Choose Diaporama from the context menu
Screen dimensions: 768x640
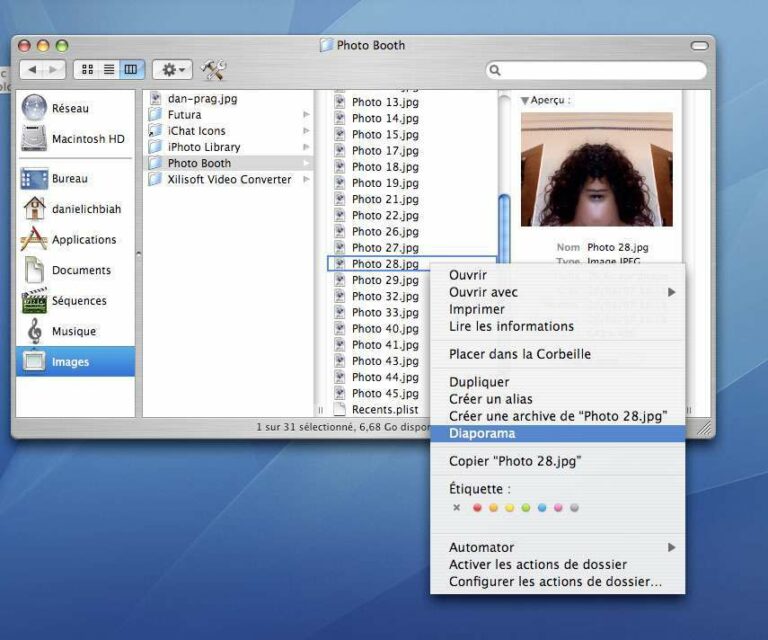(482, 433)
